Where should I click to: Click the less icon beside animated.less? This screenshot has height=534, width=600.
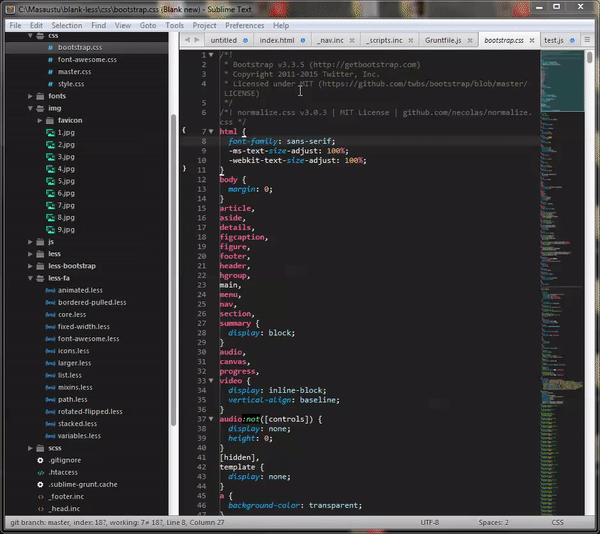pyautogui.click(x=50, y=290)
